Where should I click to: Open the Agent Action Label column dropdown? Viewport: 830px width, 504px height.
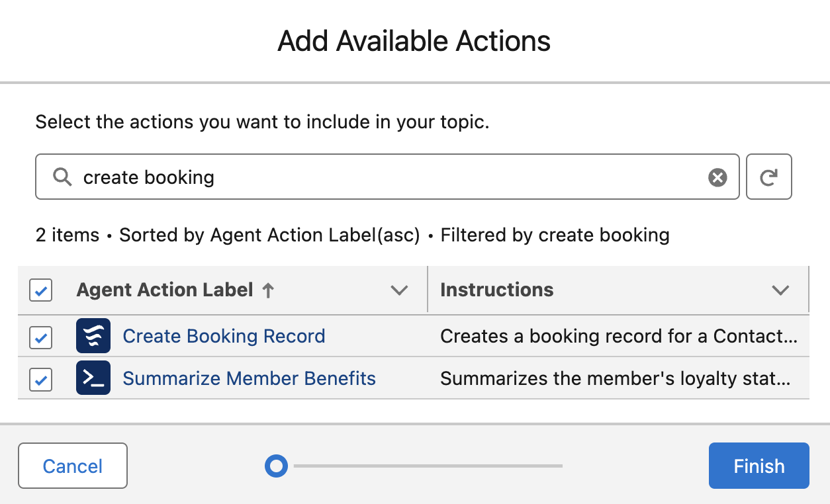[x=399, y=290]
